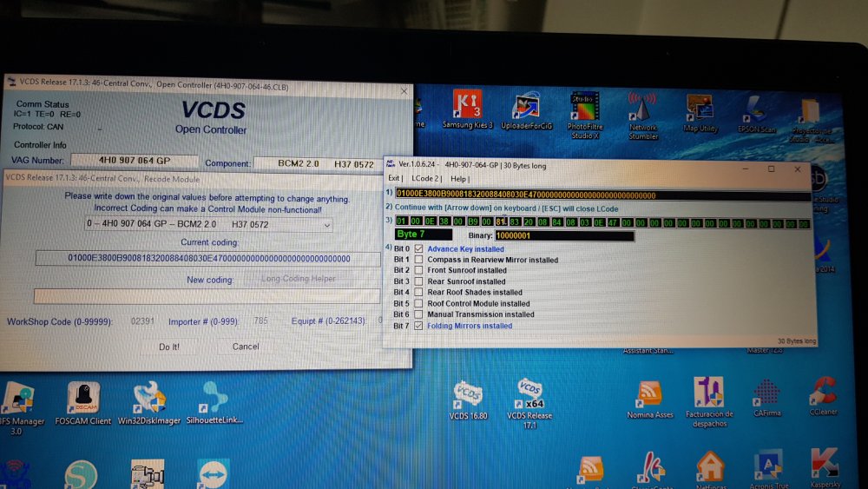Expand the BCM2 2.0 module dropdown
This screenshot has width=868, height=489.
click(x=326, y=225)
